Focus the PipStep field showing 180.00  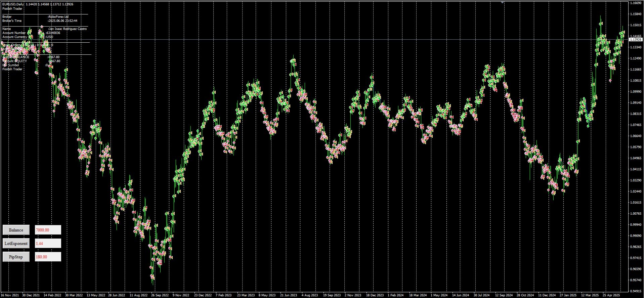point(48,257)
